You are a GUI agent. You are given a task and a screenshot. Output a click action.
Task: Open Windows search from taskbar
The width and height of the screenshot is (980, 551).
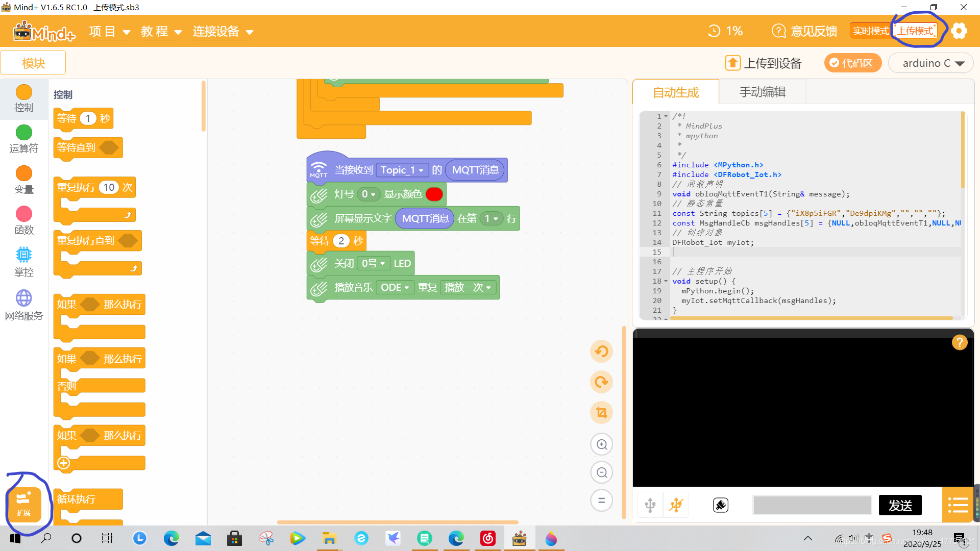click(x=46, y=538)
